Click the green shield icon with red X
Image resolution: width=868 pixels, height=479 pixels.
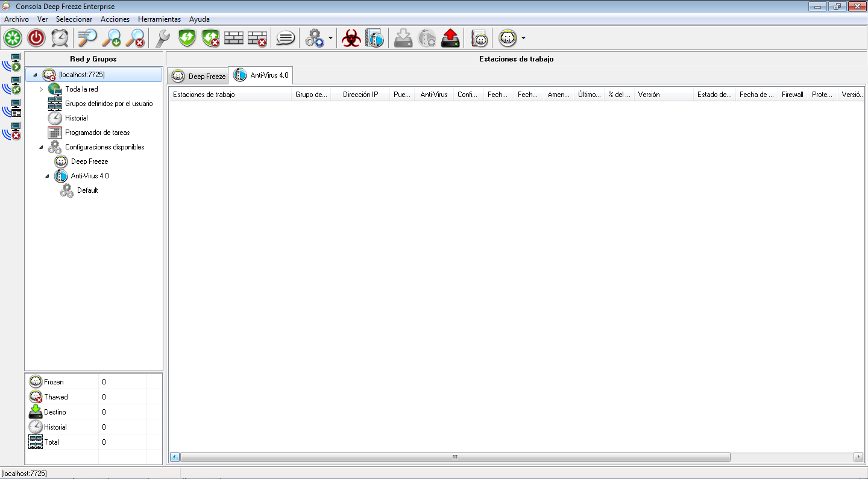210,39
